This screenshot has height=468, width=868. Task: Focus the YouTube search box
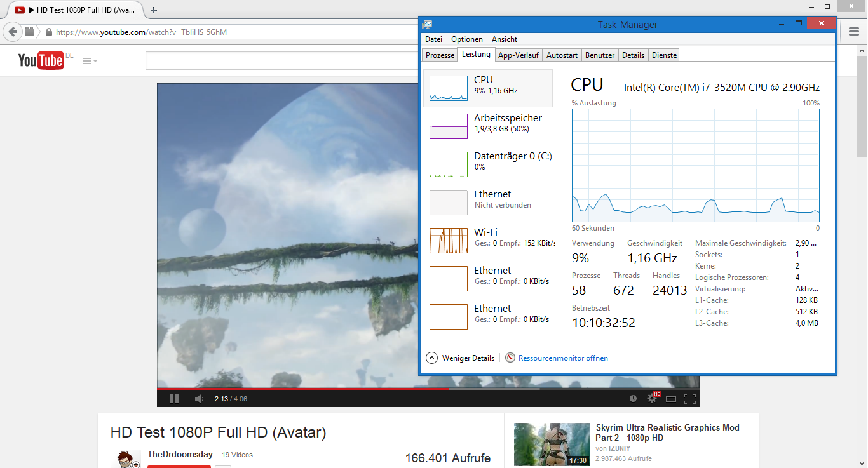point(281,61)
